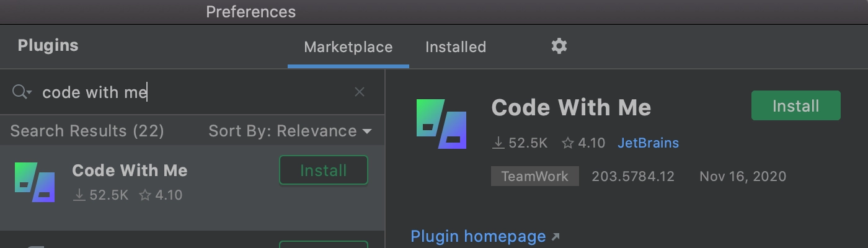
Task: Click the search magnifier icon with history arrow
Action: coord(22,92)
